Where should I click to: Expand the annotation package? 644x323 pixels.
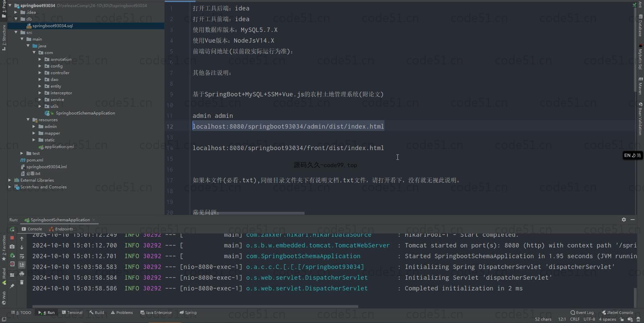[40, 59]
